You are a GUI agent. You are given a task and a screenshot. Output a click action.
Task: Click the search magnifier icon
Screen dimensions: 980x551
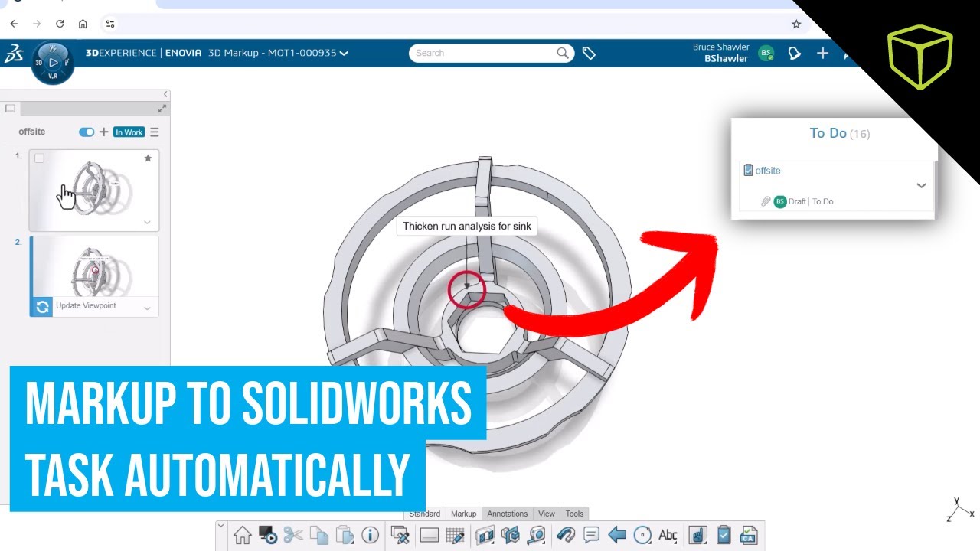(x=563, y=53)
